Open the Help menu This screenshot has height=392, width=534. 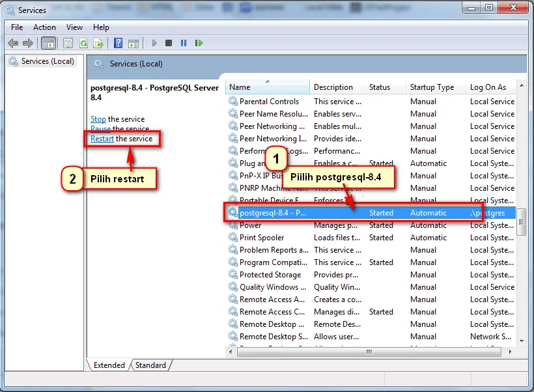point(101,27)
